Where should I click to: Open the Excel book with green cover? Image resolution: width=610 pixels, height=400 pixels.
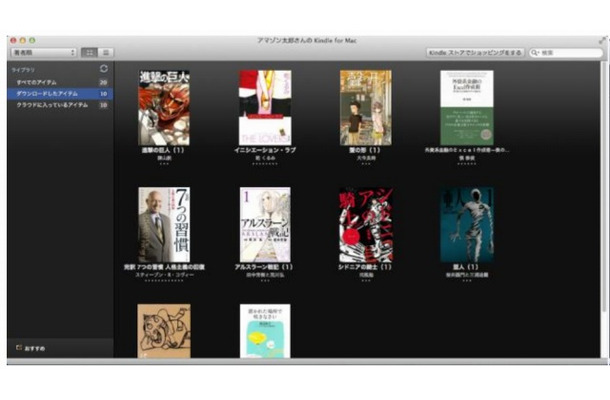coord(467,108)
